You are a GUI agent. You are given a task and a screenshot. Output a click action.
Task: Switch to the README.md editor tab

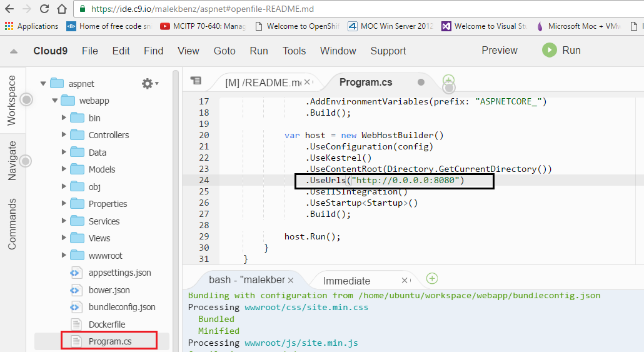[263, 83]
